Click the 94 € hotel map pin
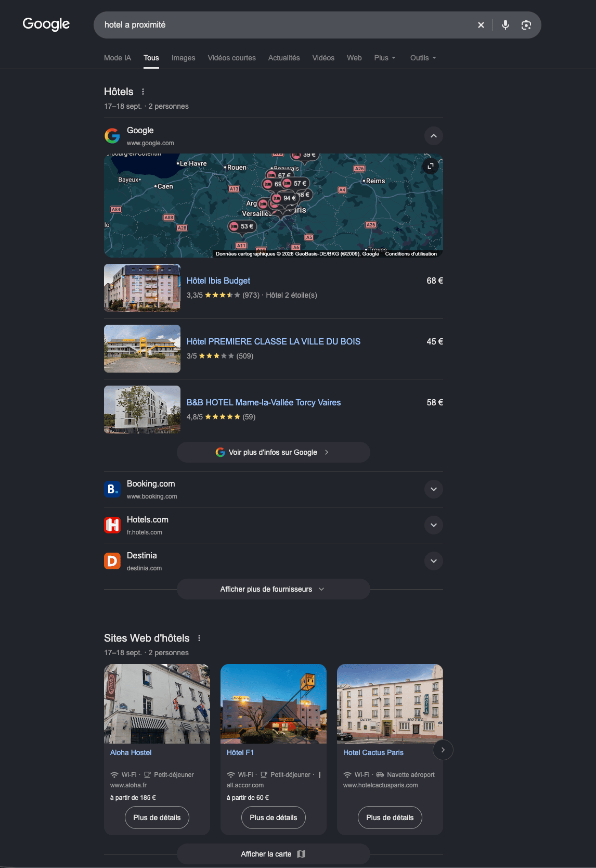The height and width of the screenshot is (868, 596). [284, 198]
